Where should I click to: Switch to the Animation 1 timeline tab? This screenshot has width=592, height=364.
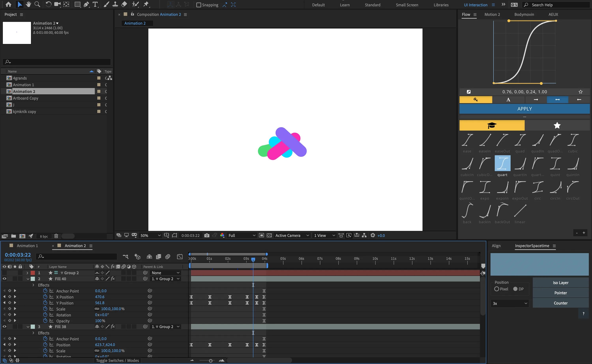[x=27, y=245]
